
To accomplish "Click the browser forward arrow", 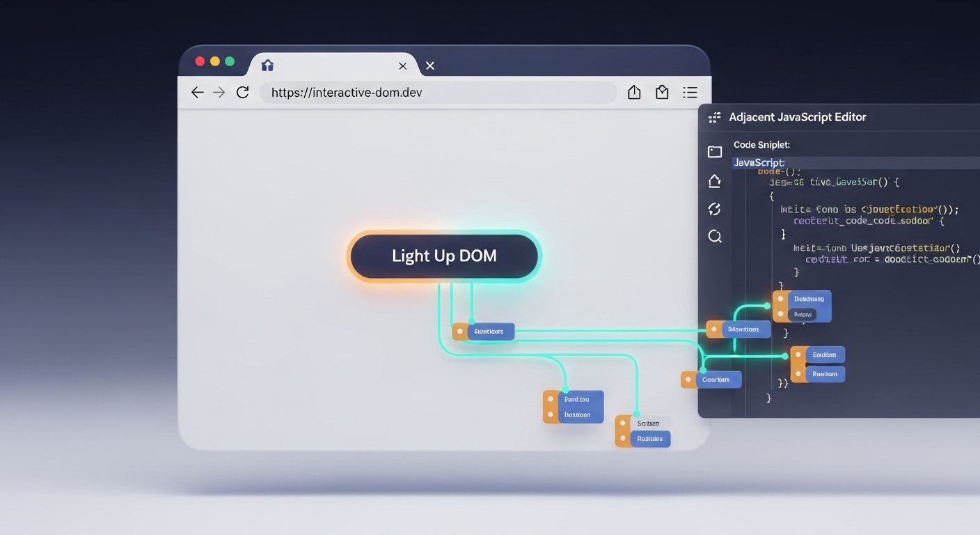I will 219,93.
